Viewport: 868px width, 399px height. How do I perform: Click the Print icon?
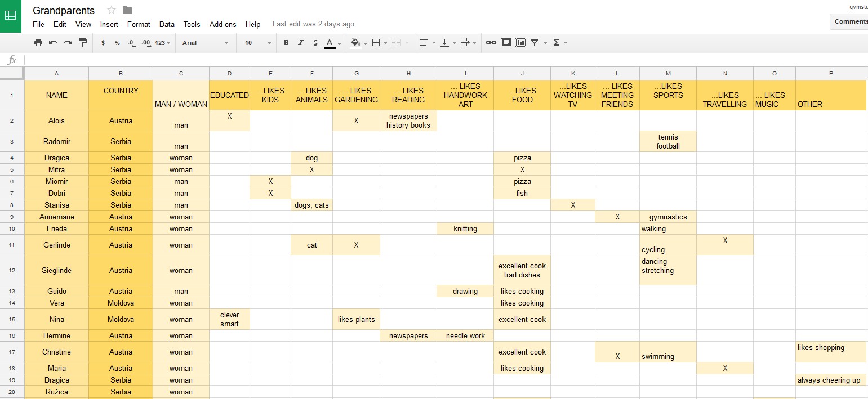click(x=38, y=43)
